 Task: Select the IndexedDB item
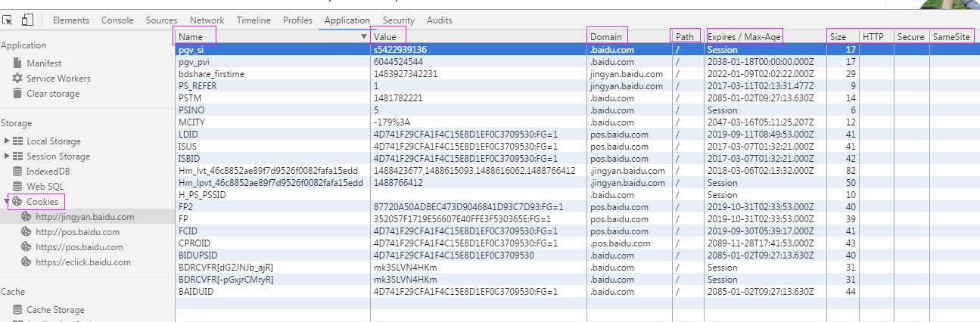[48, 172]
